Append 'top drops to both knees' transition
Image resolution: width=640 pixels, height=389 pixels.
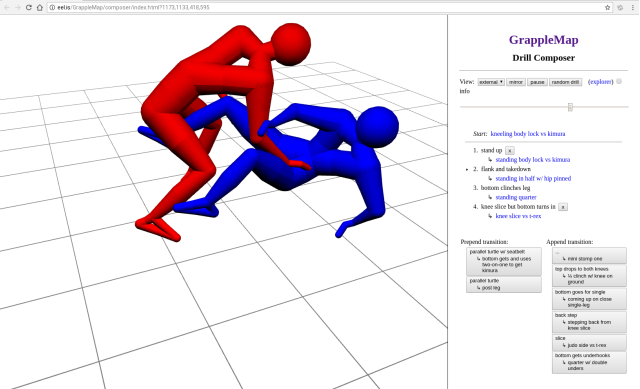click(589, 276)
